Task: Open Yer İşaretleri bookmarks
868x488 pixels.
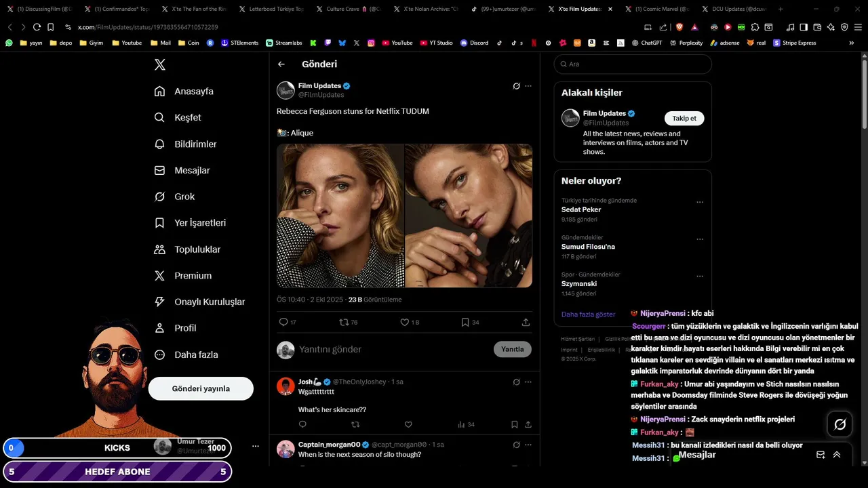Action: 190,223
